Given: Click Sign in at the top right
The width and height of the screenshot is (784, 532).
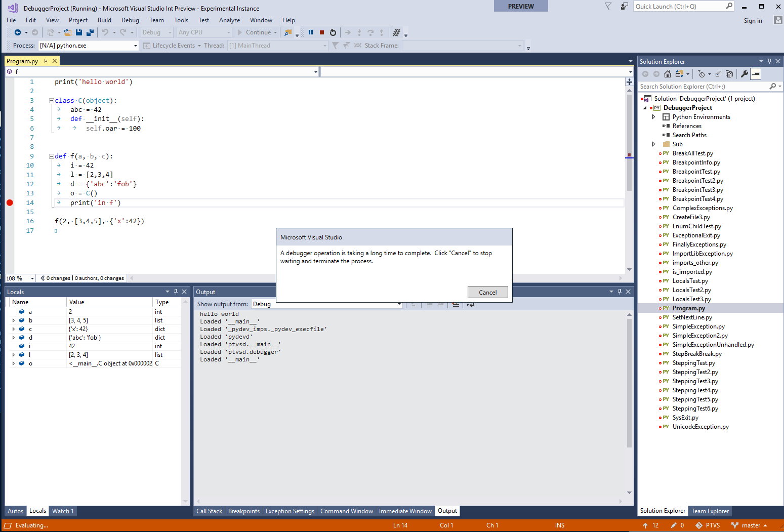Looking at the screenshot, I should tap(753, 20).
